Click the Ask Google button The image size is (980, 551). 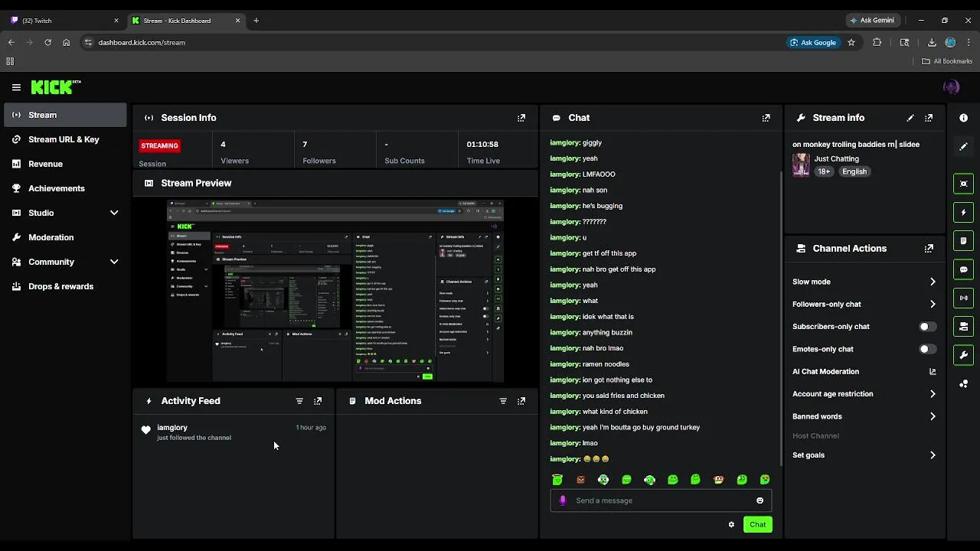[812, 42]
